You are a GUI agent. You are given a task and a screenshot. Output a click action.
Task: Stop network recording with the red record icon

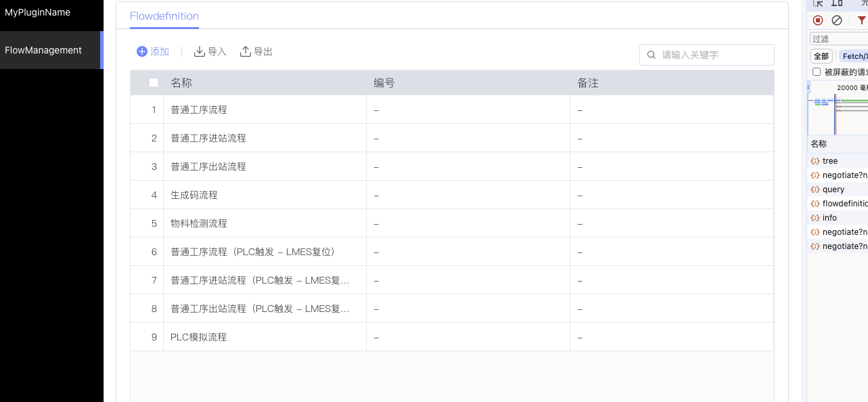point(818,20)
